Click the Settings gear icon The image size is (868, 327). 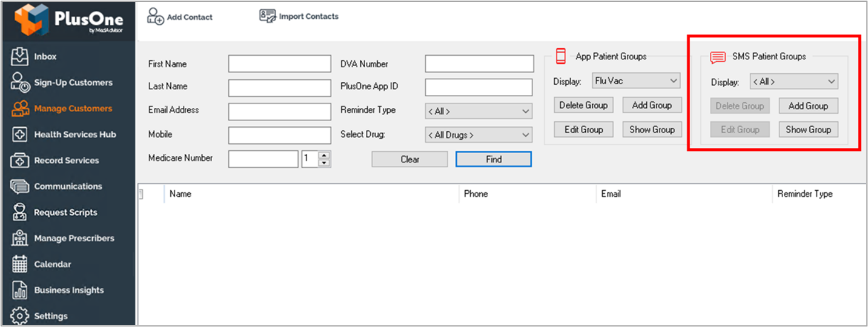[x=20, y=316]
